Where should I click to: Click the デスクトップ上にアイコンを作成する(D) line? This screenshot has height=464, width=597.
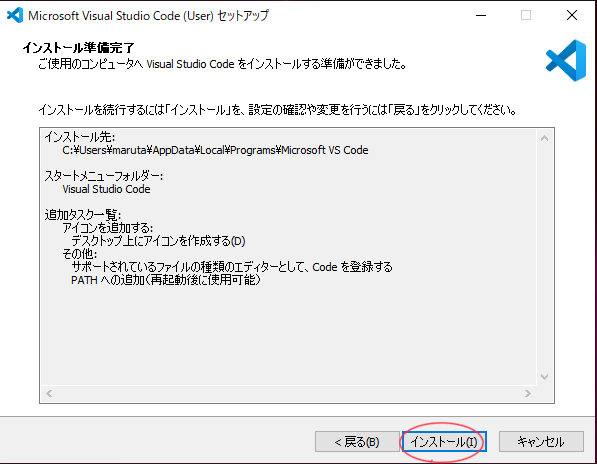pos(158,241)
